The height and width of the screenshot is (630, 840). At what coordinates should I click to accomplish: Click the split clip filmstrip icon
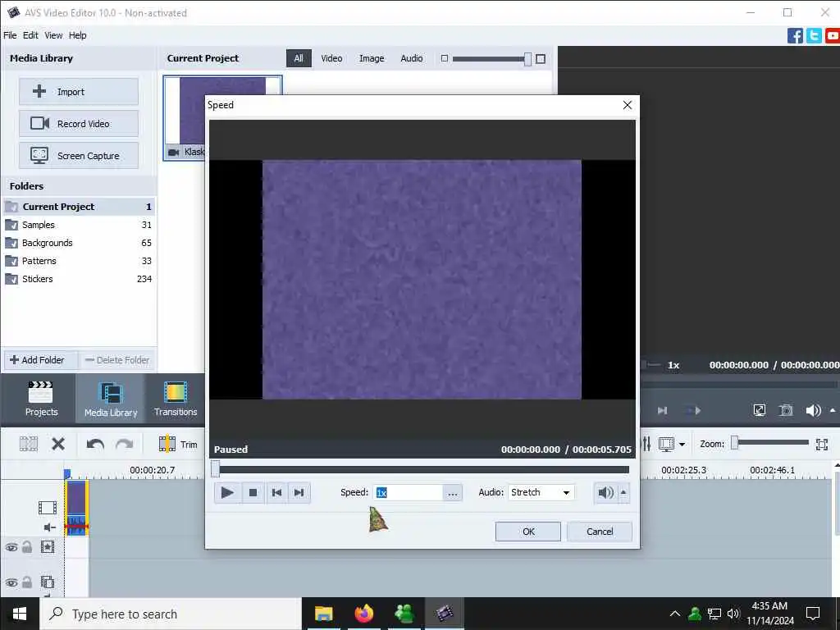pos(29,444)
